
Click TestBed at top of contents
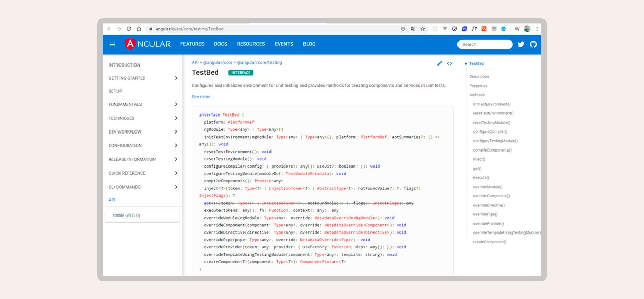point(477,64)
